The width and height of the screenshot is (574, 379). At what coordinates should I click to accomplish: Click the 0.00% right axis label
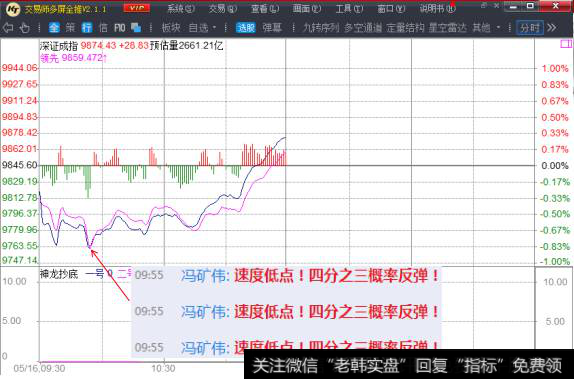tap(555, 166)
